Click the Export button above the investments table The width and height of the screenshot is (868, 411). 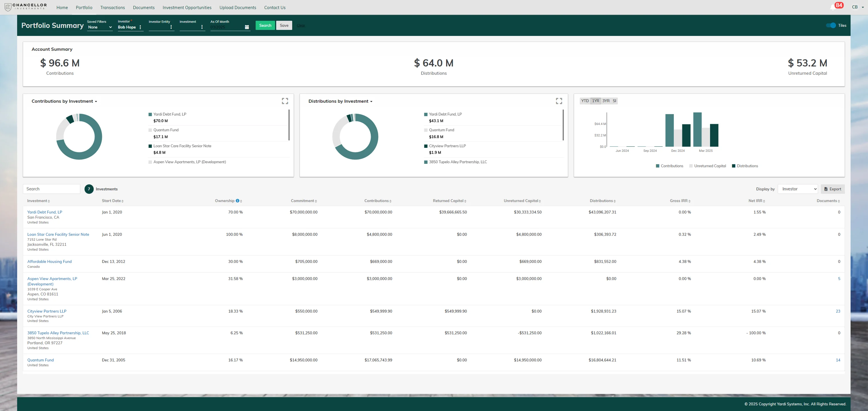[x=832, y=189]
